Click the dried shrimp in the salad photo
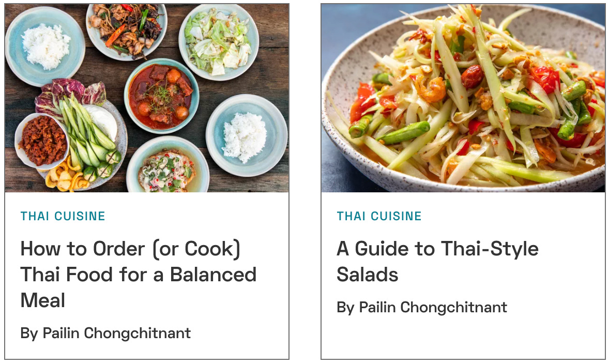The image size is (609, 364). 432,88
